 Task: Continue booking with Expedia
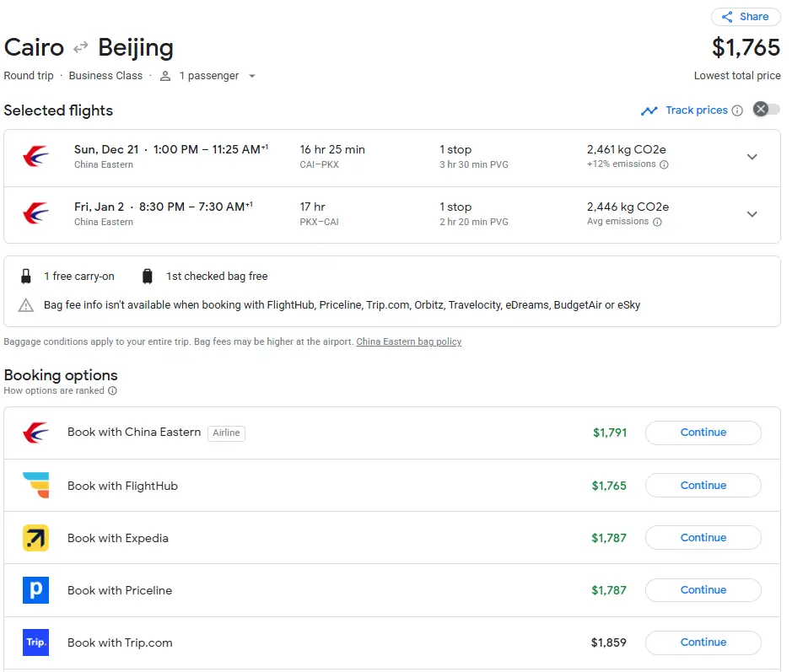(x=703, y=538)
